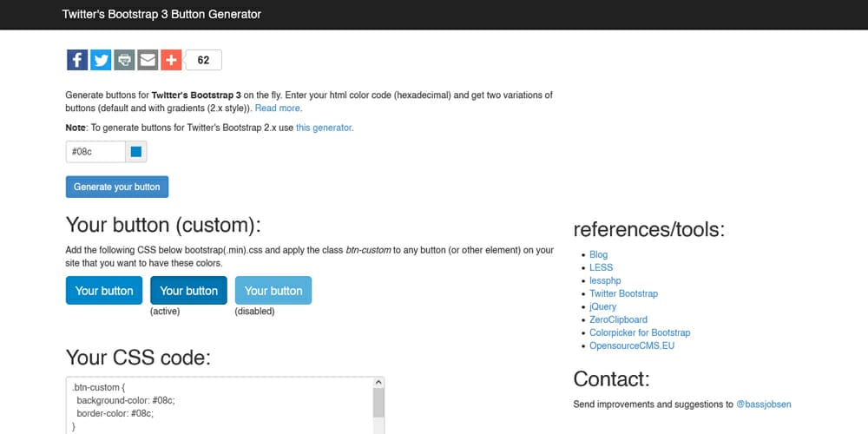Open more sharing options plus icon
Screen dimensions: 868x434
tap(170, 60)
